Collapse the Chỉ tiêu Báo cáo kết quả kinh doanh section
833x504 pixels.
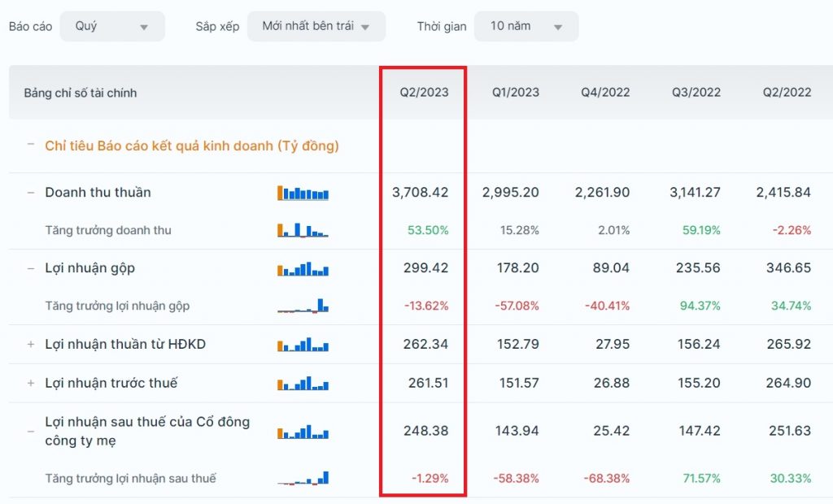31,145
